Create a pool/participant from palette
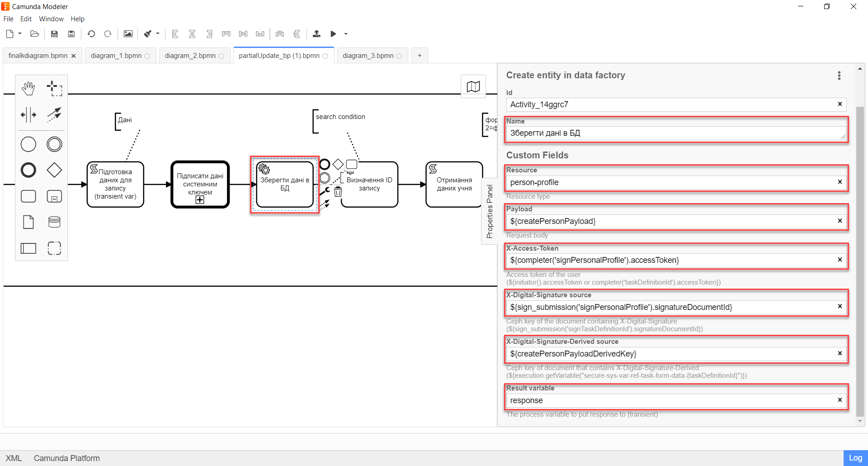This screenshot has height=466, width=868. click(28, 248)
